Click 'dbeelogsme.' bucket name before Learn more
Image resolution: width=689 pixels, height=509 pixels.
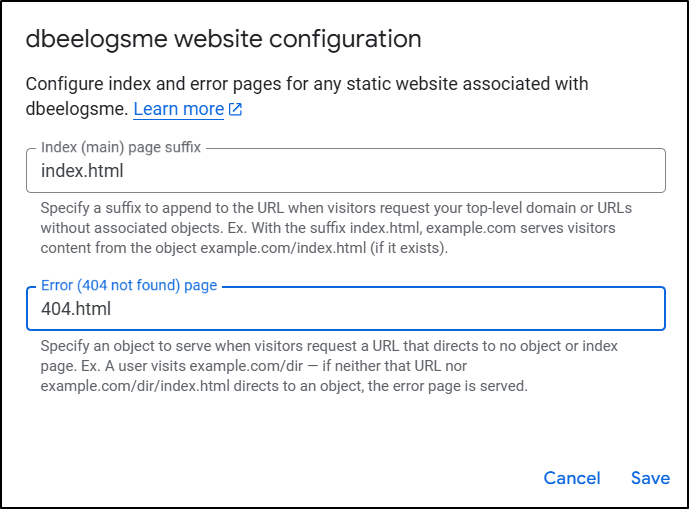coord(76,109)
